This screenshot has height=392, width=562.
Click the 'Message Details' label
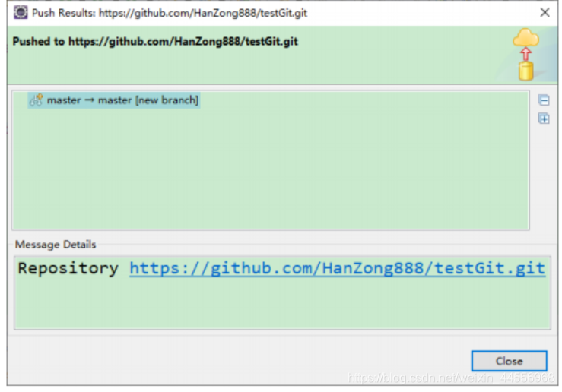click(x=56, y=245)
